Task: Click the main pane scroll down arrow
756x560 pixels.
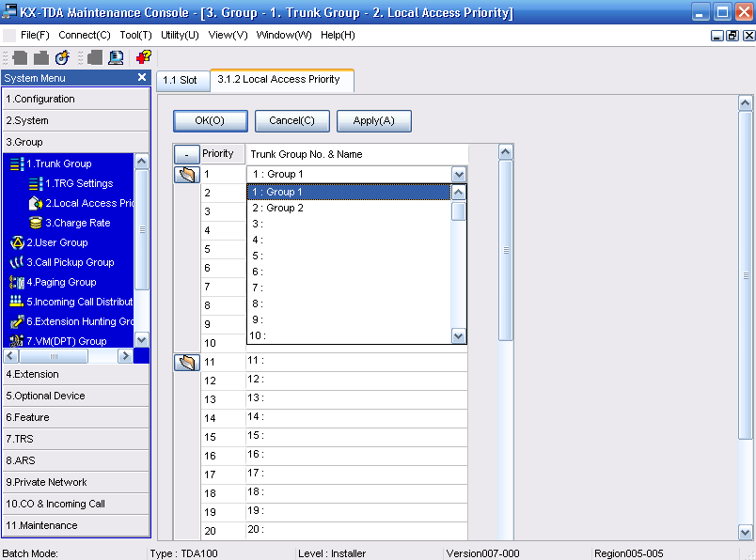Action: pyautogui.click(x=745, y=533)
